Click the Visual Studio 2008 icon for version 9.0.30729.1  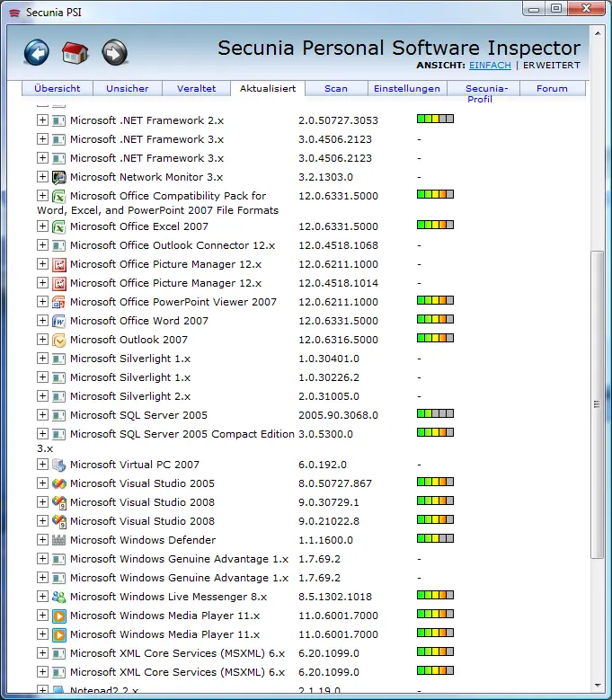coord(59,502)
